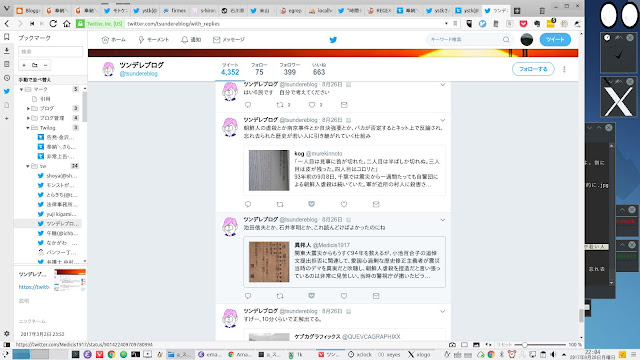Image resolution: width=640 pixels, height=360 pixels.
Task: Add new bookmark with plus button
Action: pyautogui.click(x=24, y=65)
